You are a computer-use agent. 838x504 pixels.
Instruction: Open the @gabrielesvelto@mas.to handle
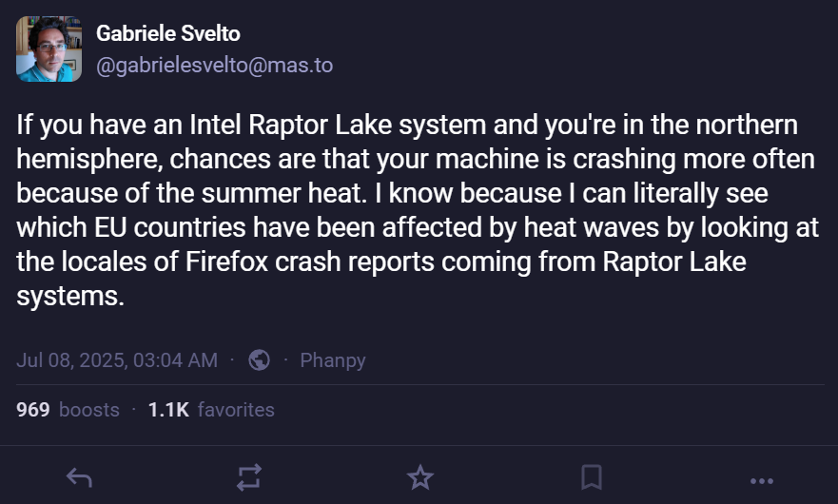214,65
